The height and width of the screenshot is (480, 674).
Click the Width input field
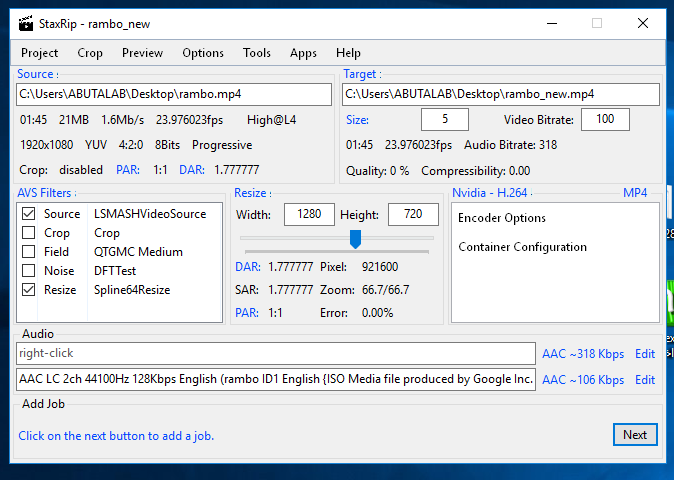coord(309,215)
